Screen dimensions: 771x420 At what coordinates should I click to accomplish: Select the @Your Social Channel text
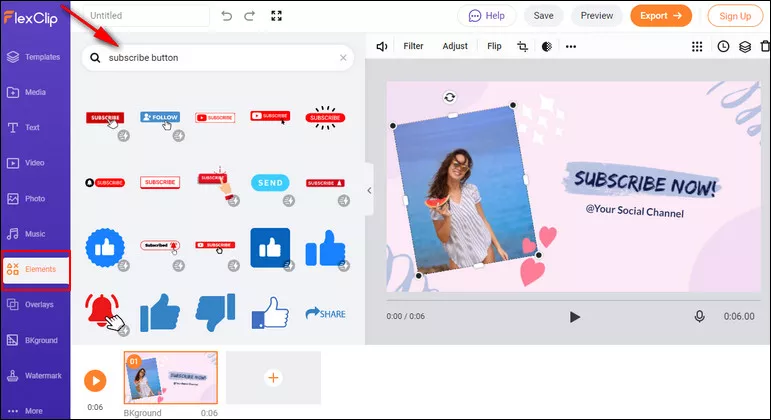coord(634,210)
